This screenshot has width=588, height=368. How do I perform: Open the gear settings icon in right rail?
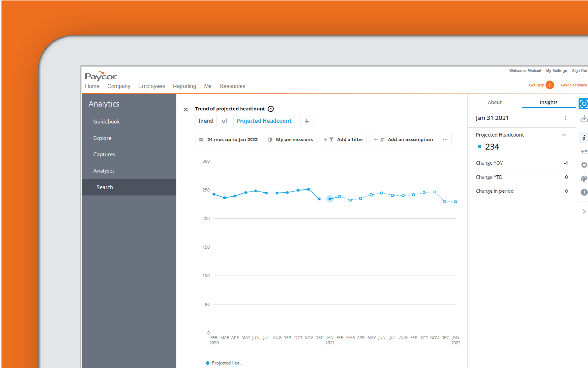tap(584, 165)
